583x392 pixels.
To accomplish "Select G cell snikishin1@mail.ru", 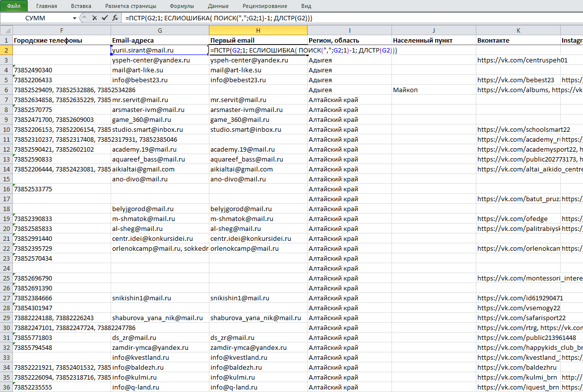I will 160,298.
